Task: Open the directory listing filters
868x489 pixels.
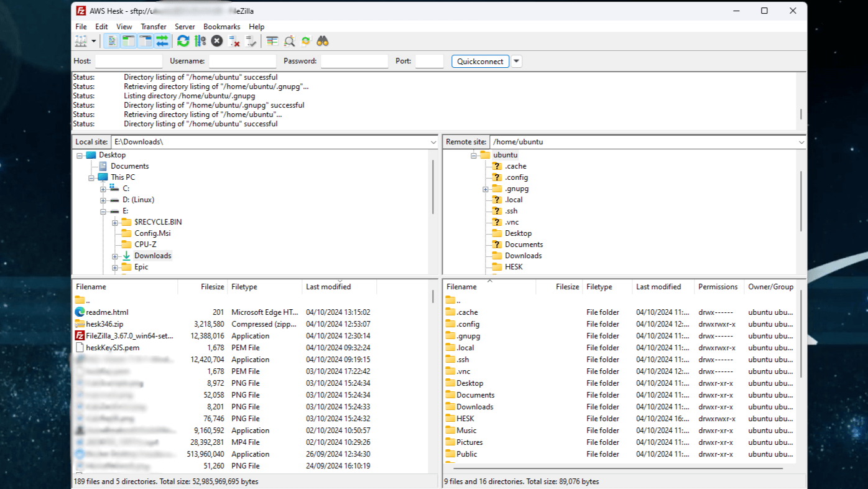Action: 272,40
